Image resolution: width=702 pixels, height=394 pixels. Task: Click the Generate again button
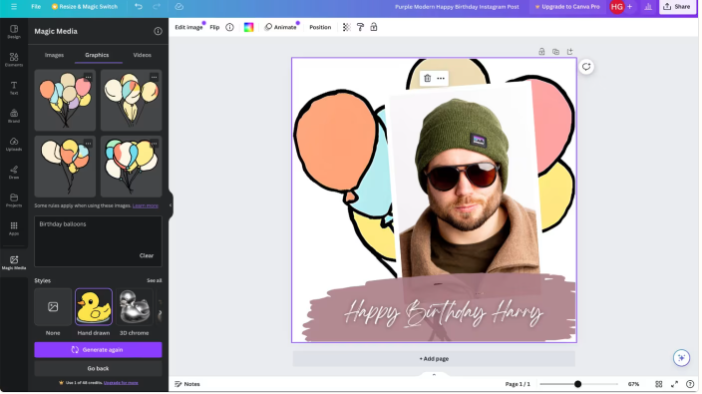pos(98,350)
